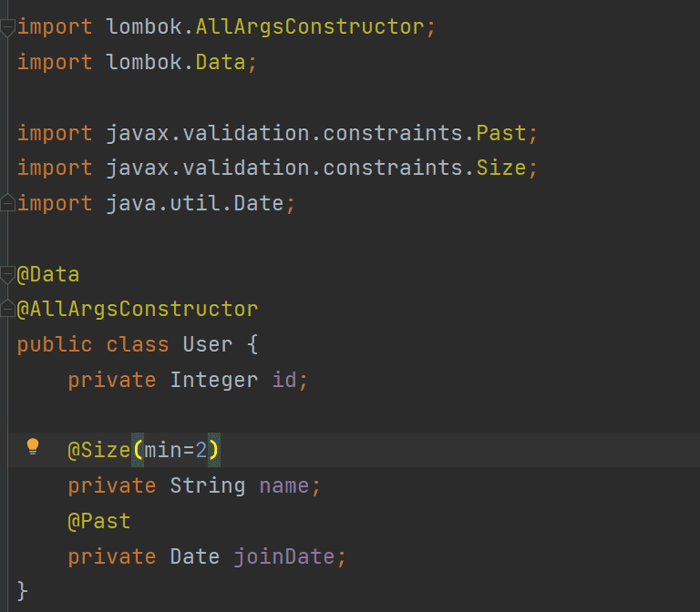Place cursor on the @Past annotation
Image resolution: width=700 pixels, height=612 pixels.
click(98, 521)
